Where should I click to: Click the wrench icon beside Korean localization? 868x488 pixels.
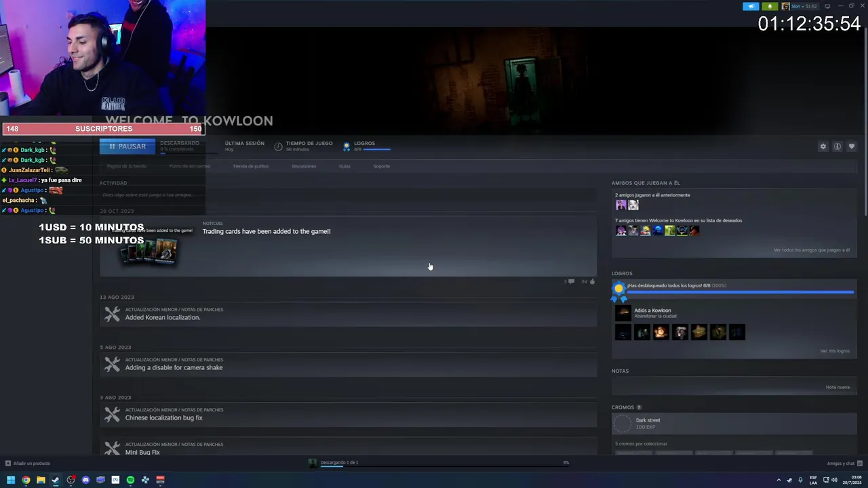pyautogui.click(x=112, y=314)
